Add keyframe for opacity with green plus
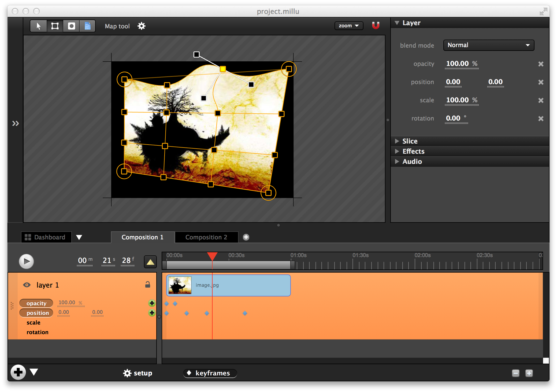The image size is (557, 392). [x=152, y=303]
